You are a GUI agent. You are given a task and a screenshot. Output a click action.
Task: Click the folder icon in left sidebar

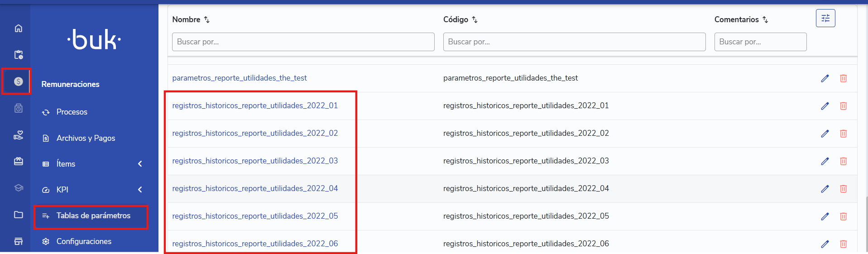coord(18,215)
